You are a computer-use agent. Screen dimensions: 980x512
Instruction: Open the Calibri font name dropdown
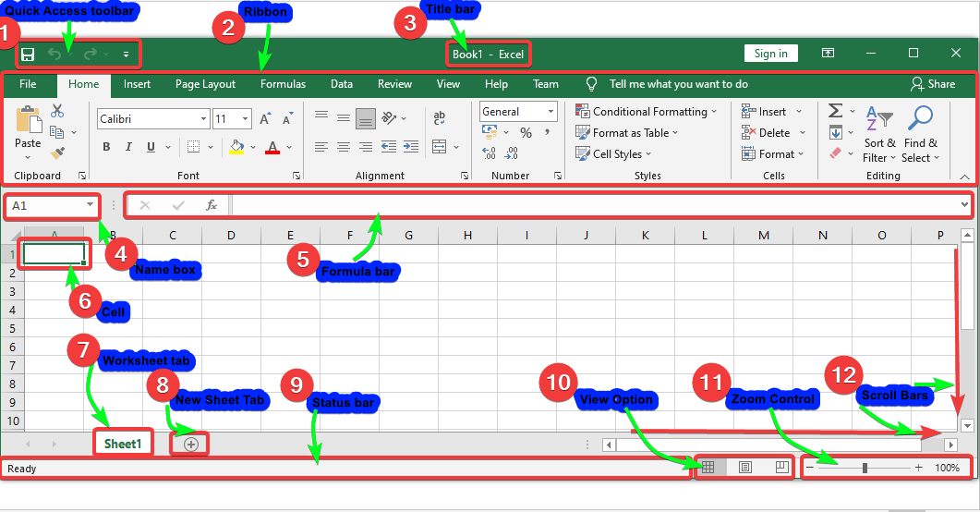click(203, 119)
